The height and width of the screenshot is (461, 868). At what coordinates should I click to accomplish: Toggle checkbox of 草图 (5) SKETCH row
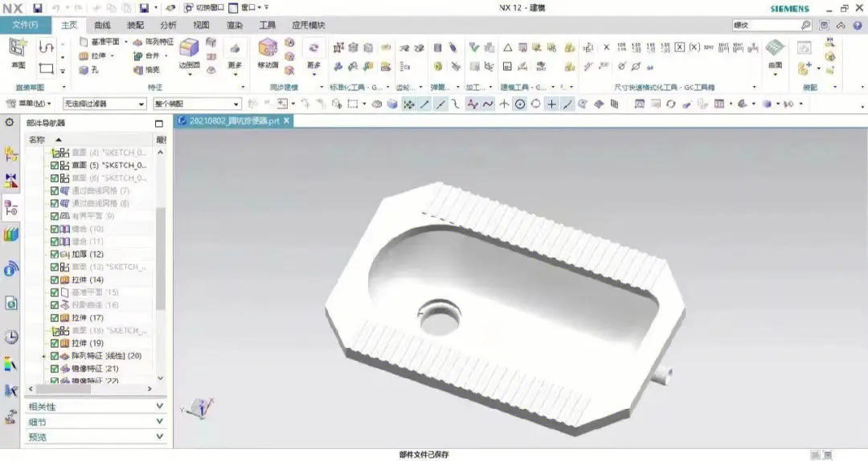(55, 165)
